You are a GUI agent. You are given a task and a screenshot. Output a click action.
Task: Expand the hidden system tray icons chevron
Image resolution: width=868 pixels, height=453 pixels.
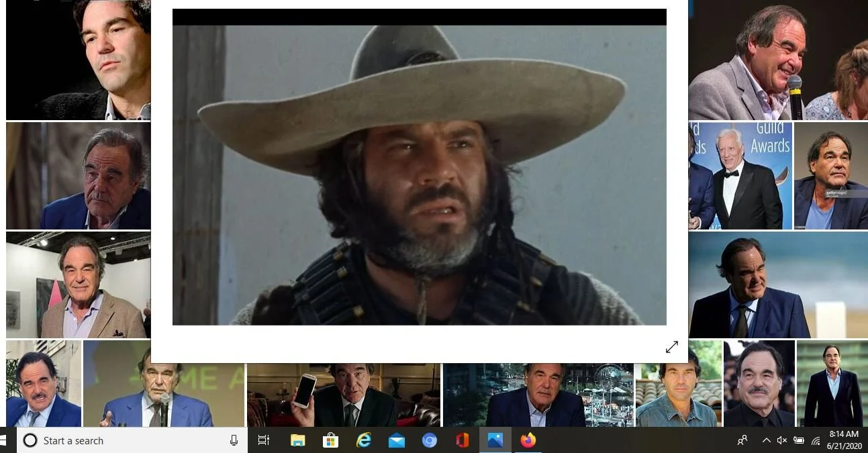click(766, 440)
